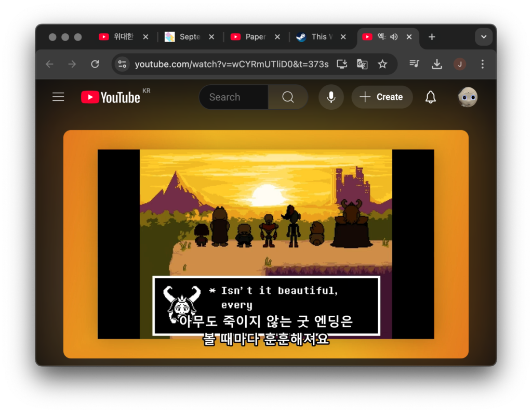Start voice search with microphone icon
This screenshot has width=532, height=413.
(331, 97)
